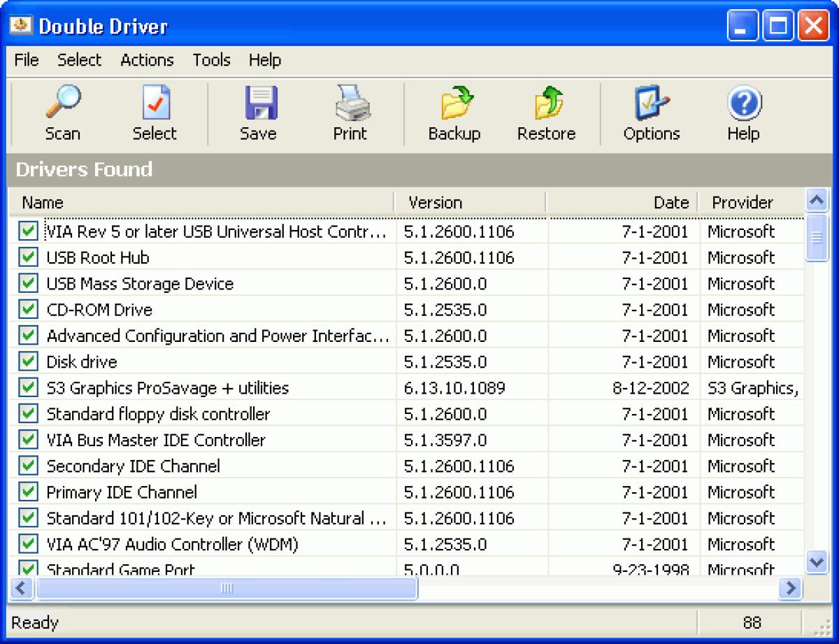Start a driver Backup with the Backup icon
This screenshot has width=839, height=644.
click(454, 112)
